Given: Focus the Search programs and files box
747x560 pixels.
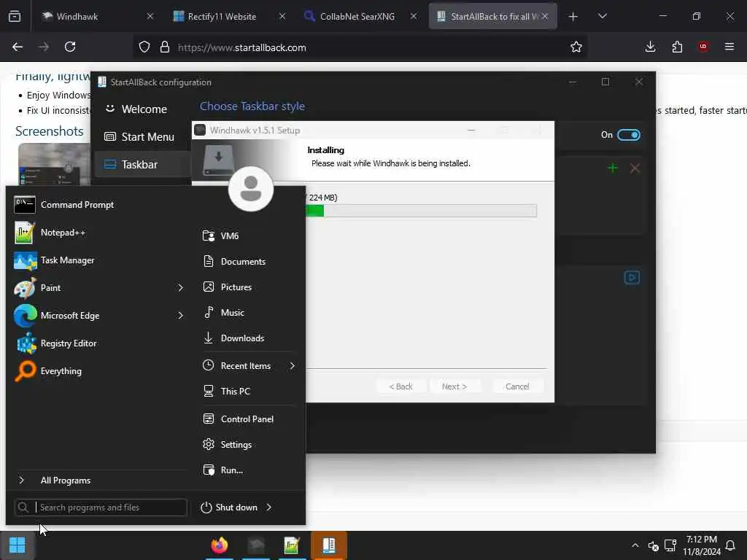Looking at the screenshot, I should click(x=101, y=507).
